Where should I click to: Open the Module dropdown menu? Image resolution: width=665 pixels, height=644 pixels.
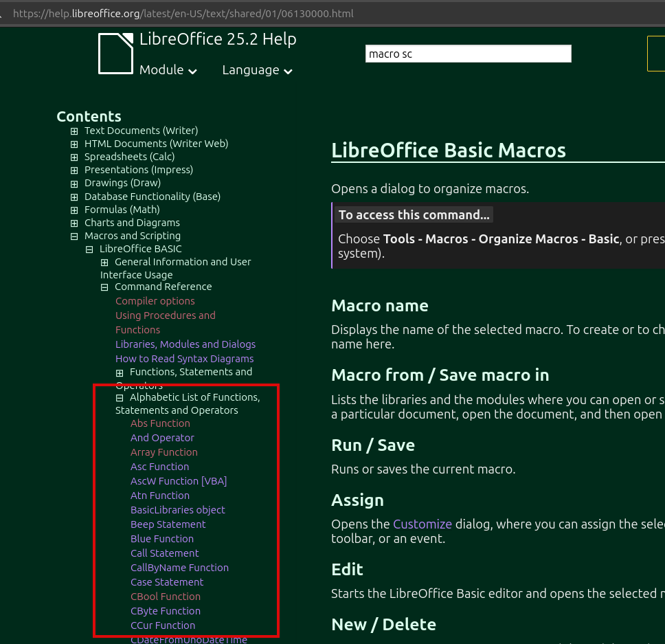[168, 70]
